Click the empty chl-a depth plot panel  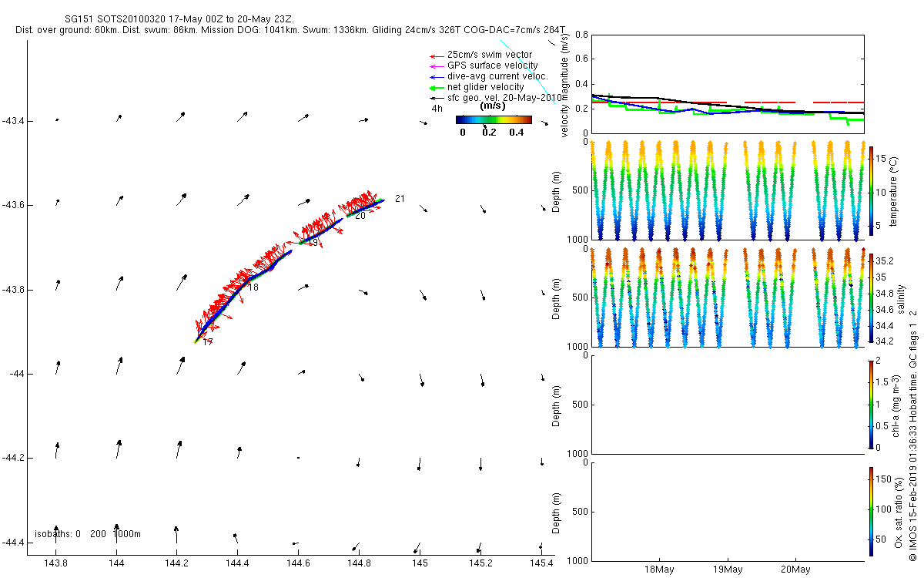(x=728, y=405)
